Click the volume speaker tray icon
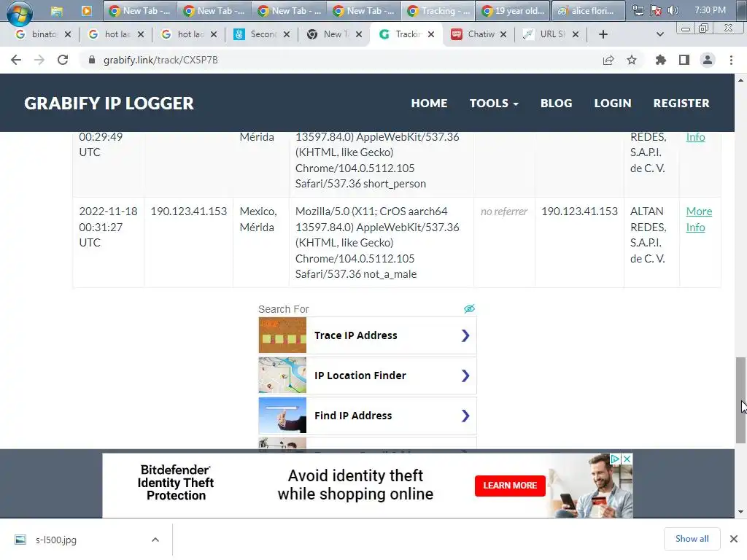747x560 pixels. 673,10
